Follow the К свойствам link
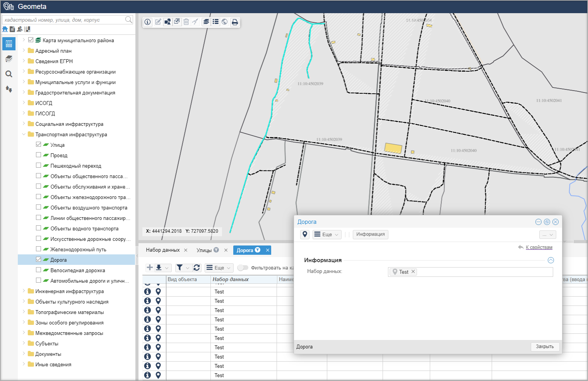The height and width of the screenshot is (381, 588). point(539,247)
